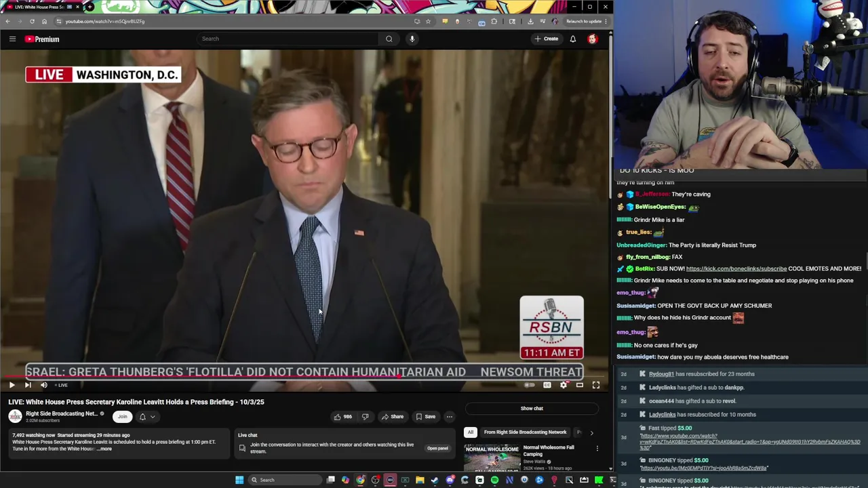The width and height of the screenshot is (868, 488).
Task: Open BINGONEY's tipped youtu.be link
Action: tap(704, 468)
